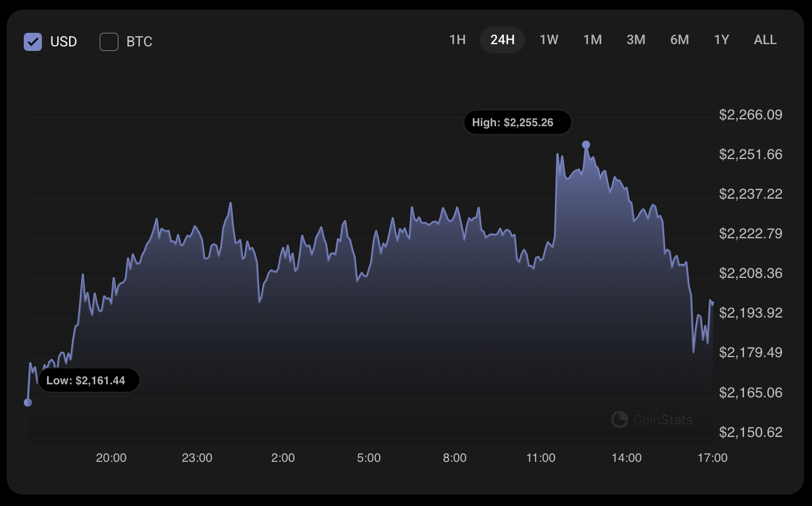Click the $2,165.06 price axis label

(x=750, y=393)
